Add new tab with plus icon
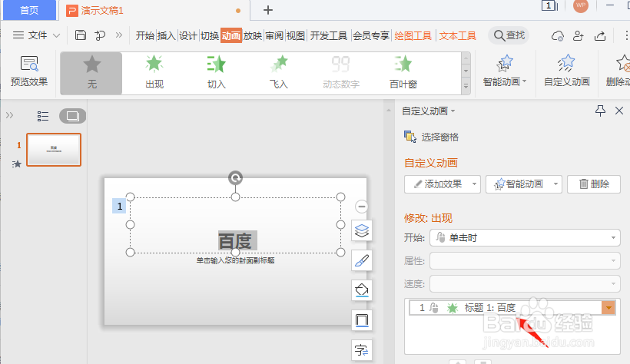This screenshot has height=364, width=630. [x=268, y=10]
